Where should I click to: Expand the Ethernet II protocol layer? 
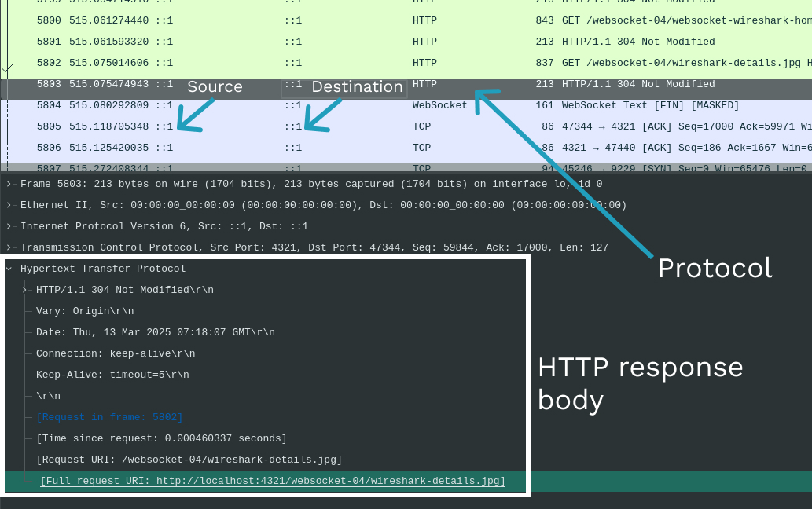coord(8,205)
